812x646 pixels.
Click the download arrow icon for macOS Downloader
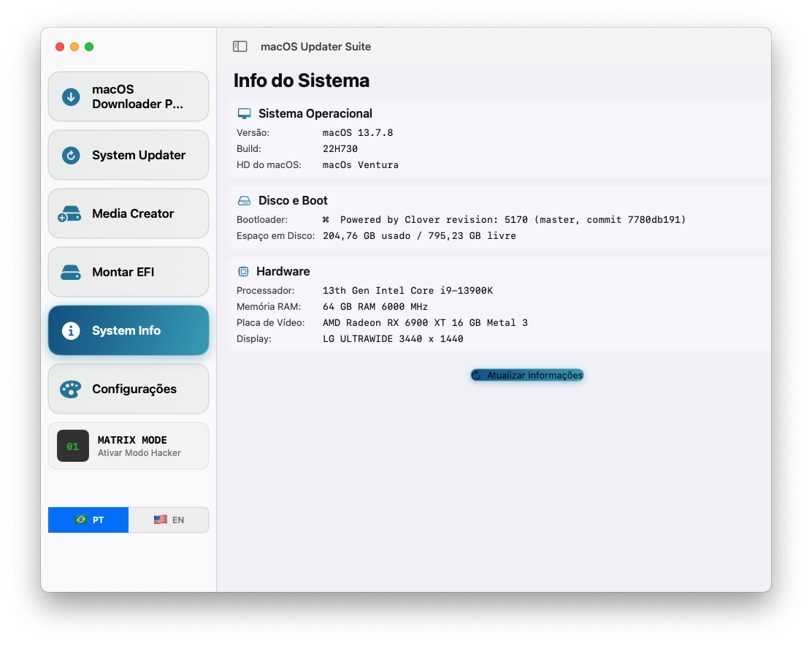(x=71, y=96)
